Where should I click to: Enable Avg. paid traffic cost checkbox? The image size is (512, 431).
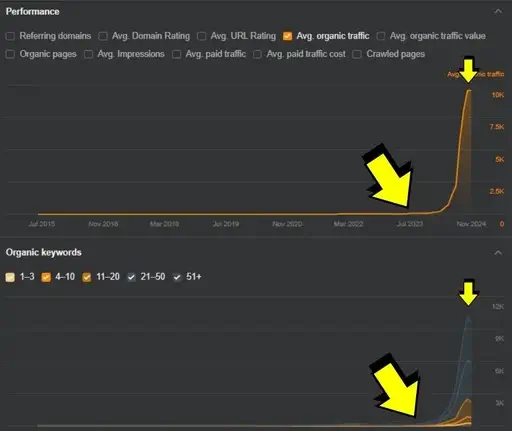pyautogui.click(x=257, y=54)
